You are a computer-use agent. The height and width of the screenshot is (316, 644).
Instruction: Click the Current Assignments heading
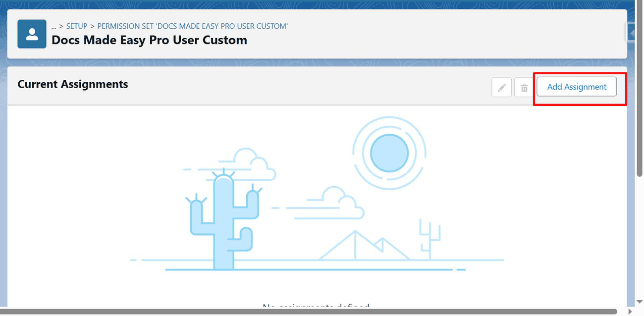pos(73,84)
